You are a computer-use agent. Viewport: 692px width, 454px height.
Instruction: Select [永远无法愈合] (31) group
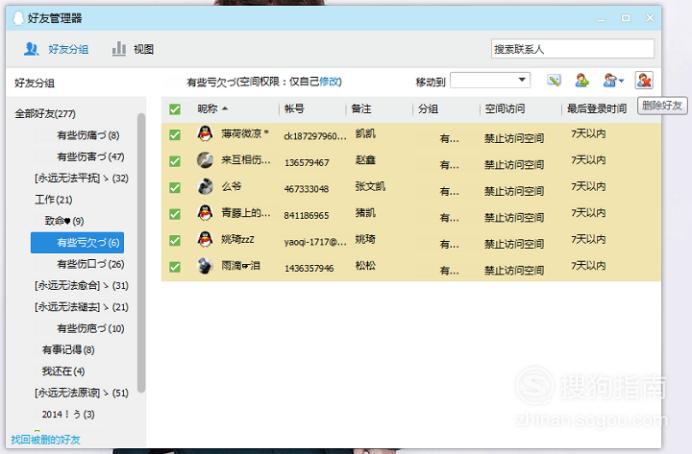pos(82,285)
